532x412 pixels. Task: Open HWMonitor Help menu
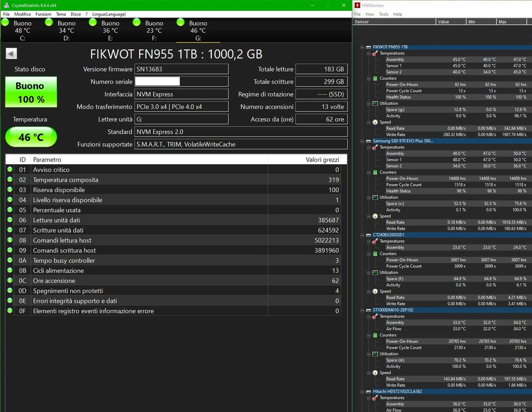coord(397,14)
